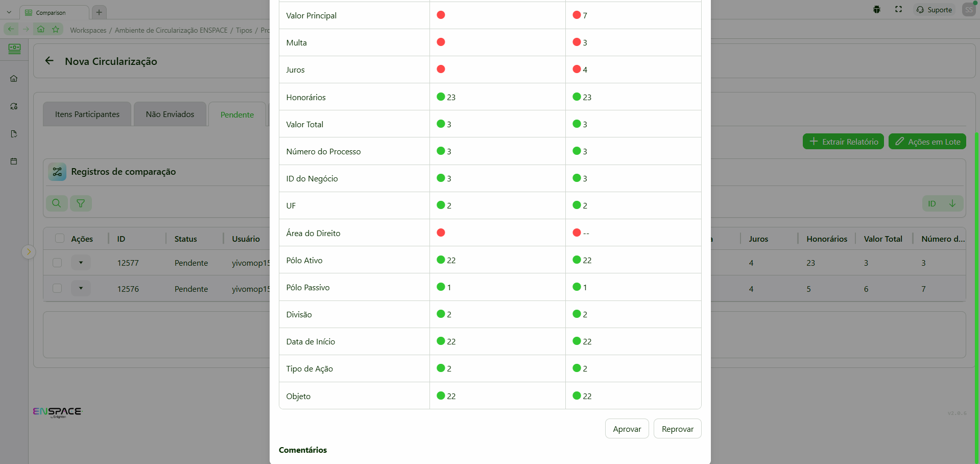Expand the actions dropdown for row 12576
Viewport: 980px width, 464px height.
pos(81,288)
